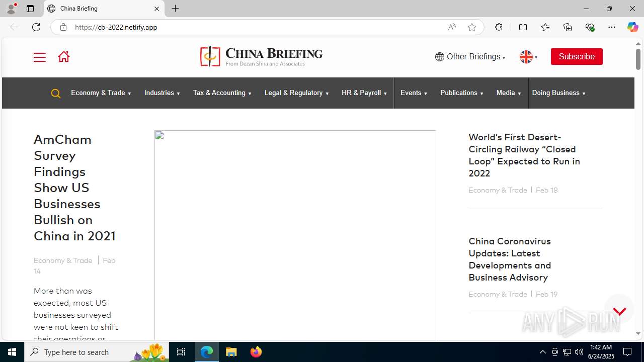The image size is (644, 362).
Task: Click the browser back arrow
Action: click(x=14, y=27)
